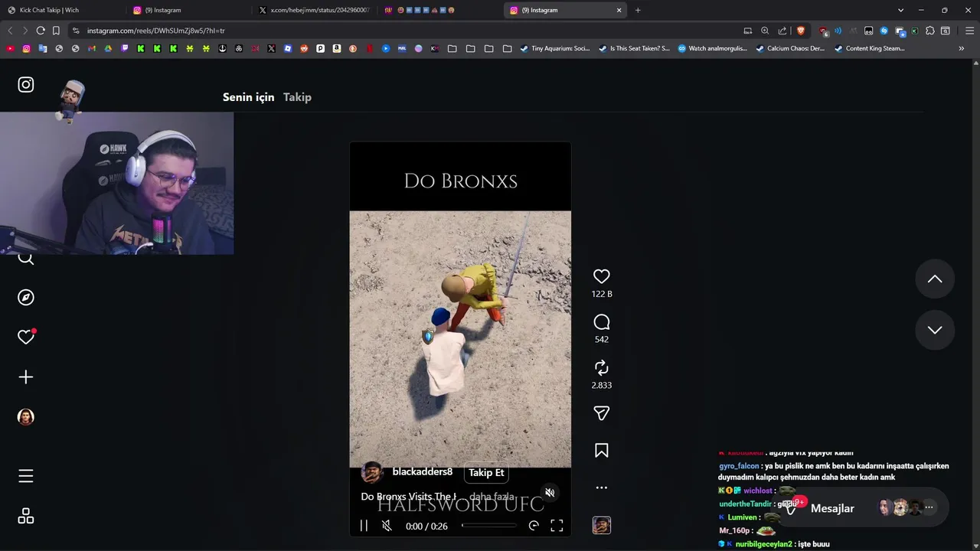This screenshot has width=980, height=551.
Task: Open a new browser tab
Action: (x=638, y=10)
